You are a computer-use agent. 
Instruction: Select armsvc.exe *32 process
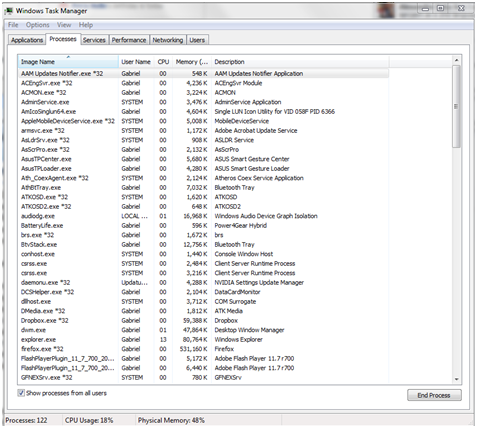click(203, 130)
